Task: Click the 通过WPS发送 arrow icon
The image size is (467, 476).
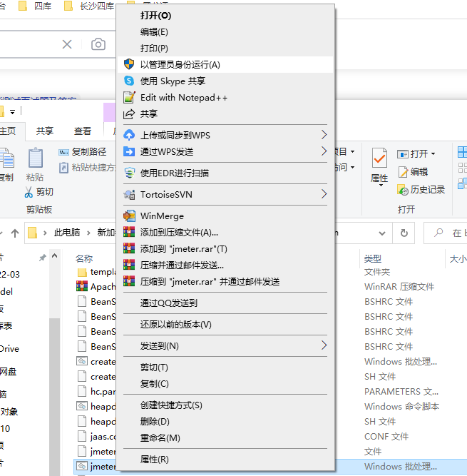Action: pyautogui.click(x=129, y=151)
